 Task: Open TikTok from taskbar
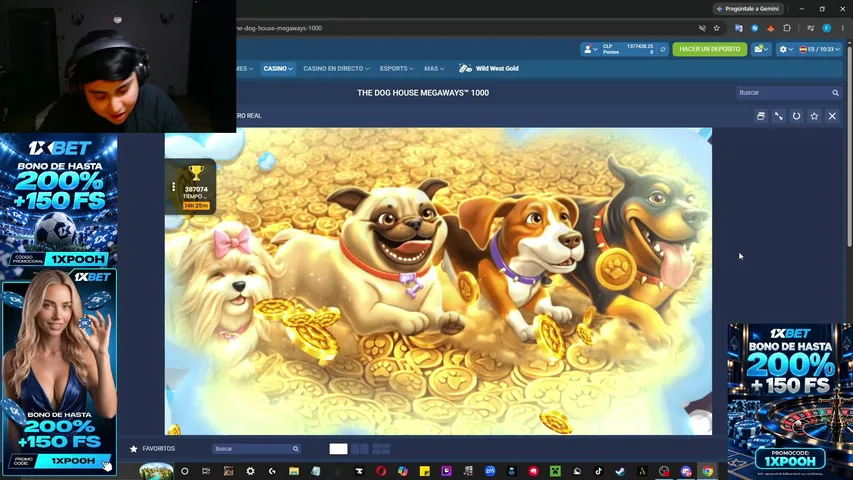pos(598,471)
